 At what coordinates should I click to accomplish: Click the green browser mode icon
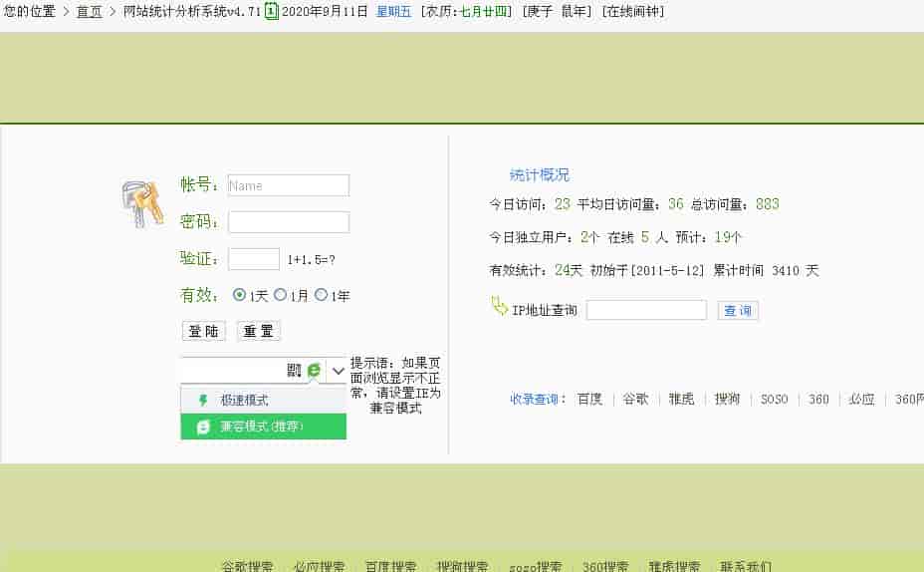pos(314,370)
